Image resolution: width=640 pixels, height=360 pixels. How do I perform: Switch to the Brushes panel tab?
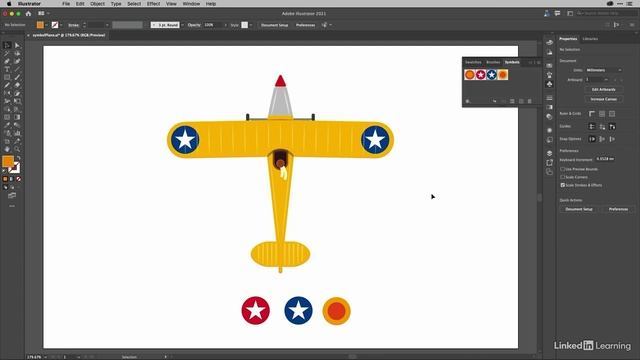pyautogui.click(x=493, y=62)
